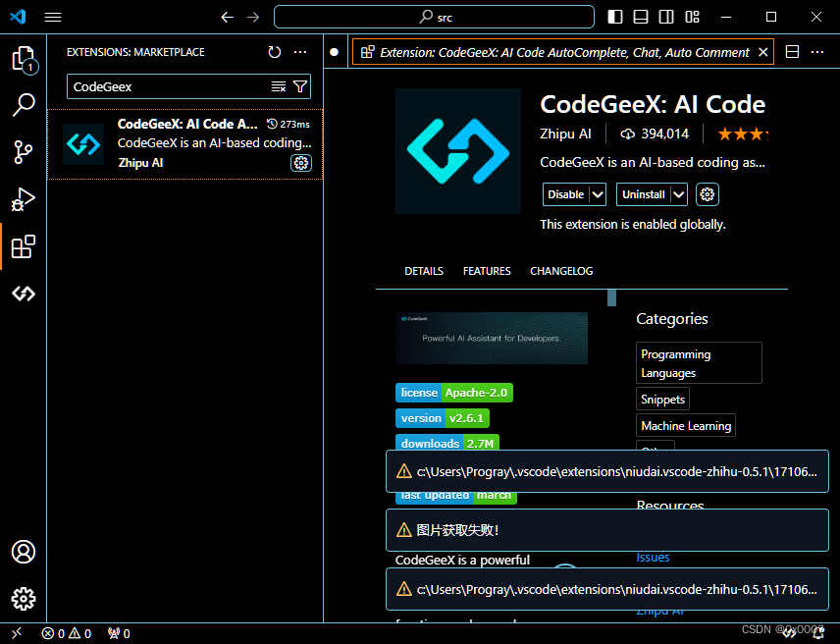Viewport: 840px width, 644px height.
Task: Open the Search view in activity bar
Action: point(23,105)
